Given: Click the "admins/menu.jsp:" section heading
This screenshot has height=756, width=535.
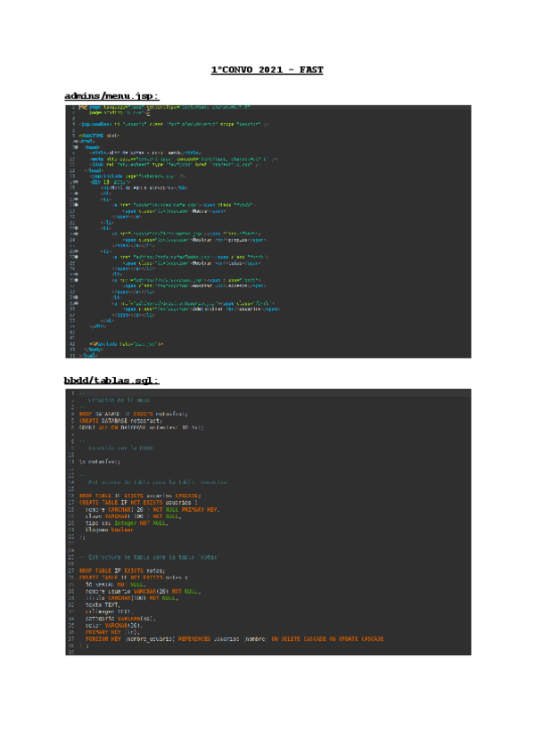Looking at the screenshot, I should [111, 94].
